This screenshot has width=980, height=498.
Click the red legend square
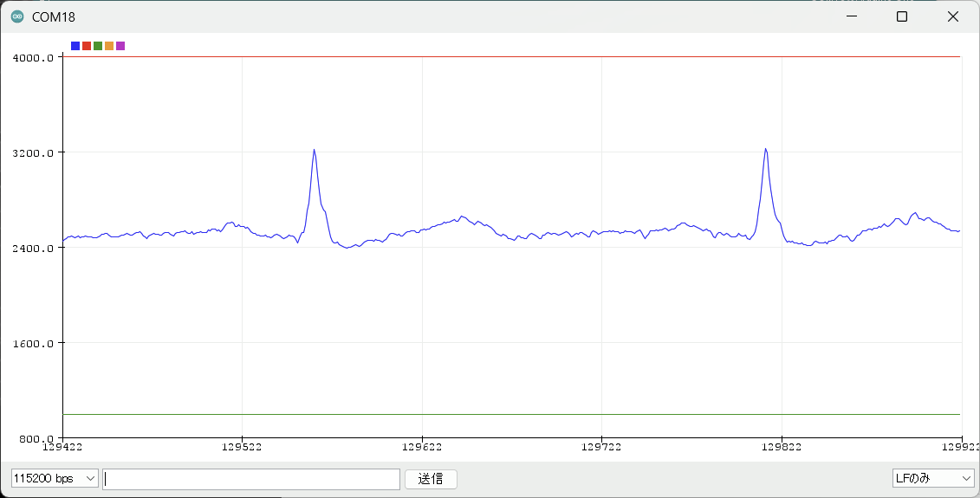coord(87,46)
